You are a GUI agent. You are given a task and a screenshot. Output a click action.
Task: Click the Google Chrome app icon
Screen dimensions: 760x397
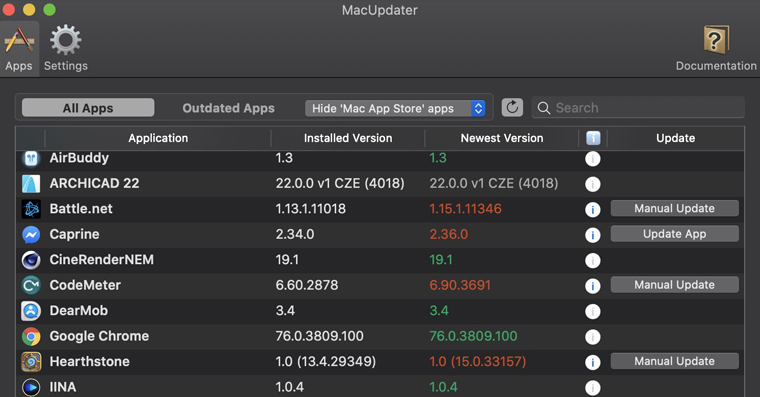31,336
